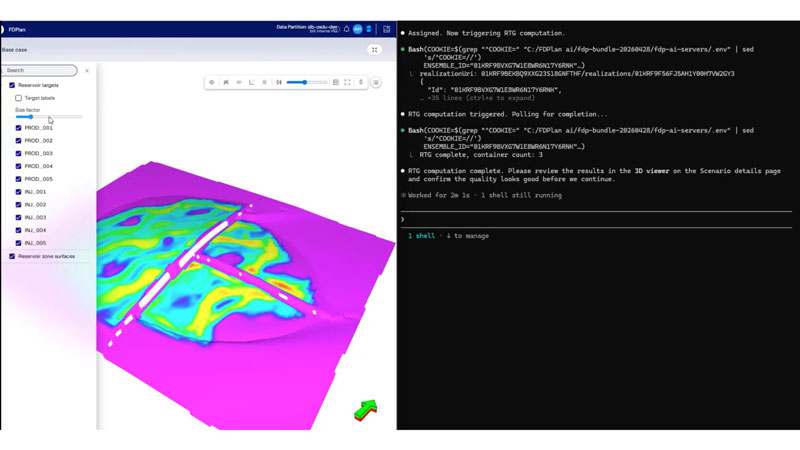Uncheck the Reservoir targets checkbox

point(12,85)
